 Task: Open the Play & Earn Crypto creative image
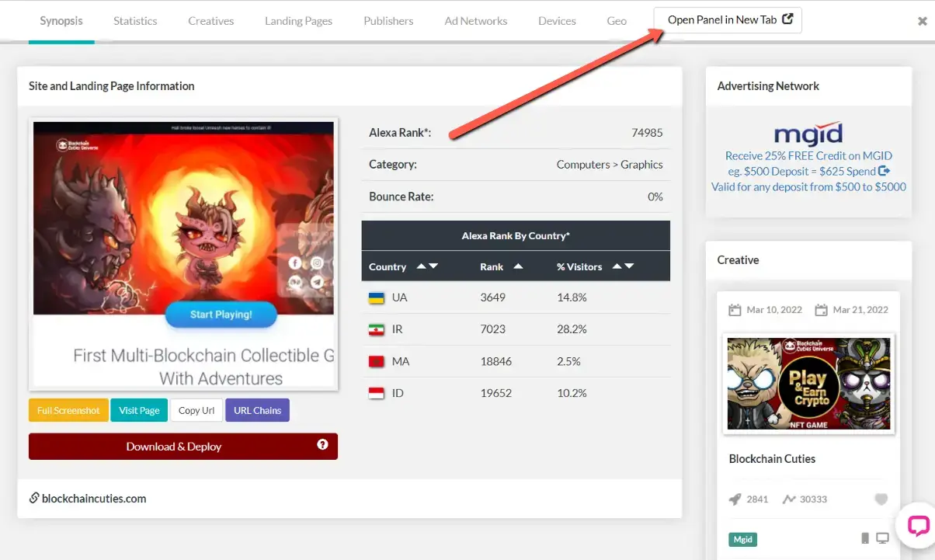coord(808,384)
